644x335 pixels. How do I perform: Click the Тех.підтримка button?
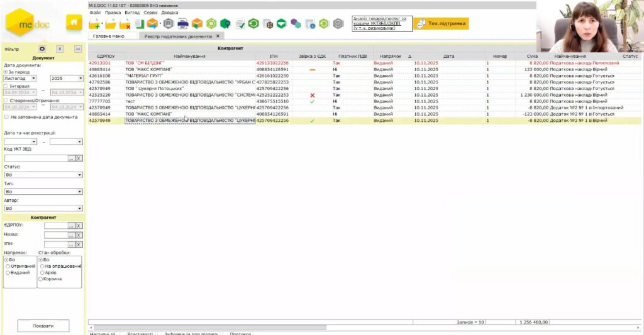[441, 23]
